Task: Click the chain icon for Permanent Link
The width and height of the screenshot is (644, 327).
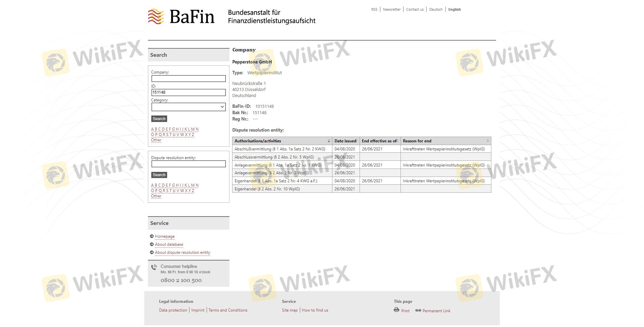Action: [418, 311]
